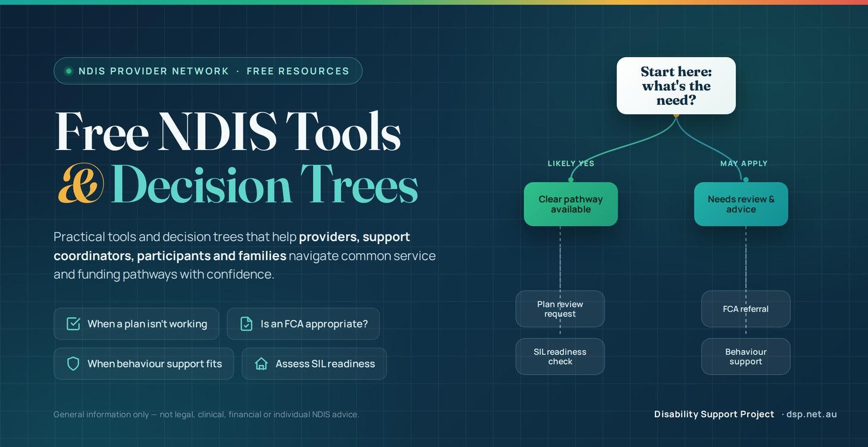Image resolution: width=868 pixels, height=447 pixels.
Task: Select the 'Start here: what's the need?' node
Action: tap(676, 86)
